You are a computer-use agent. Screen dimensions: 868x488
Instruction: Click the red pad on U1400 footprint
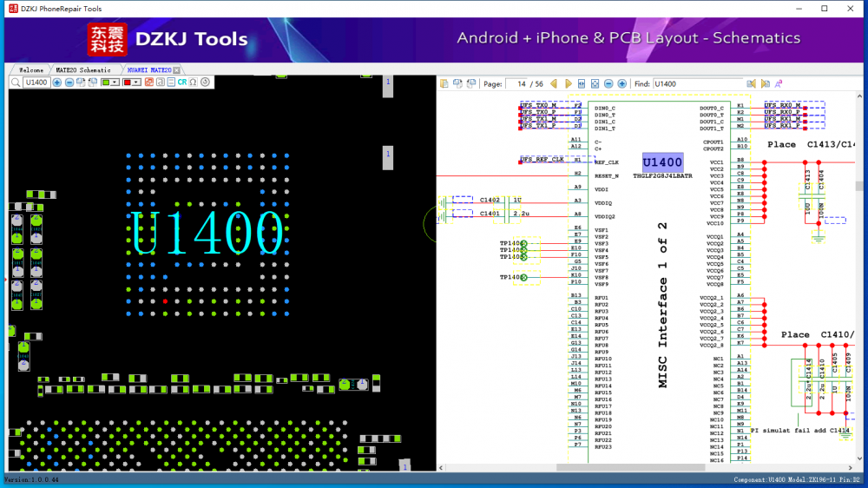pos(165,301)
